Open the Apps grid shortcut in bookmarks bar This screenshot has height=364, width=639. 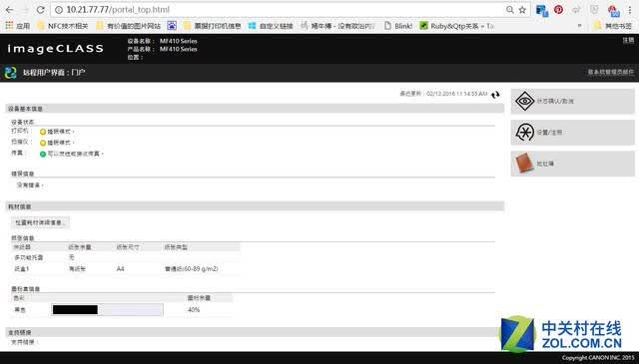18,26
